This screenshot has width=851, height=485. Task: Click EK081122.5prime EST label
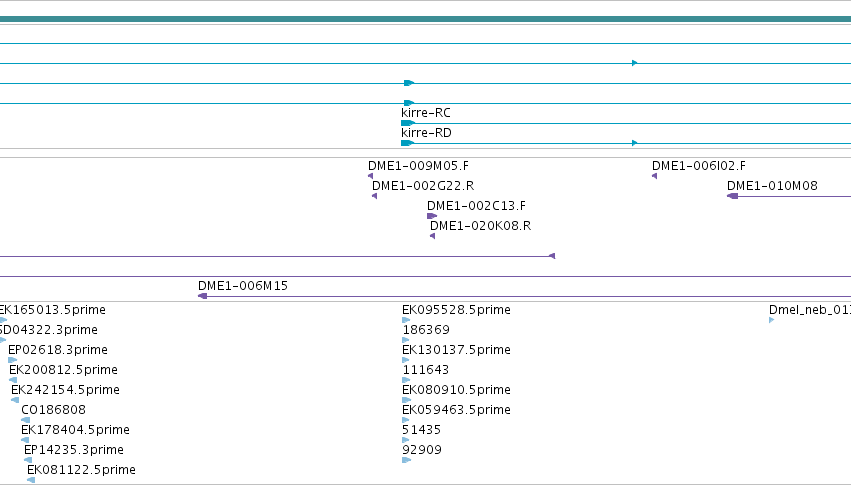[81, 470]
